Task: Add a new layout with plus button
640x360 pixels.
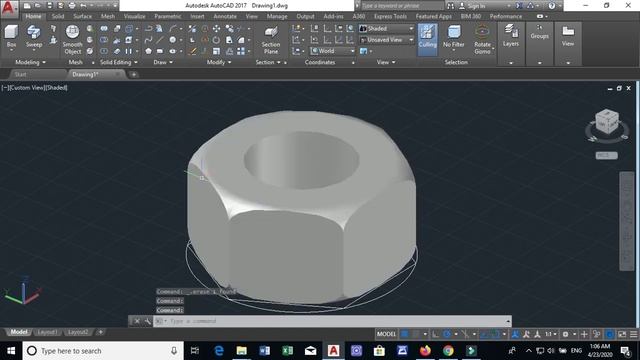Action: coord(100,332)
